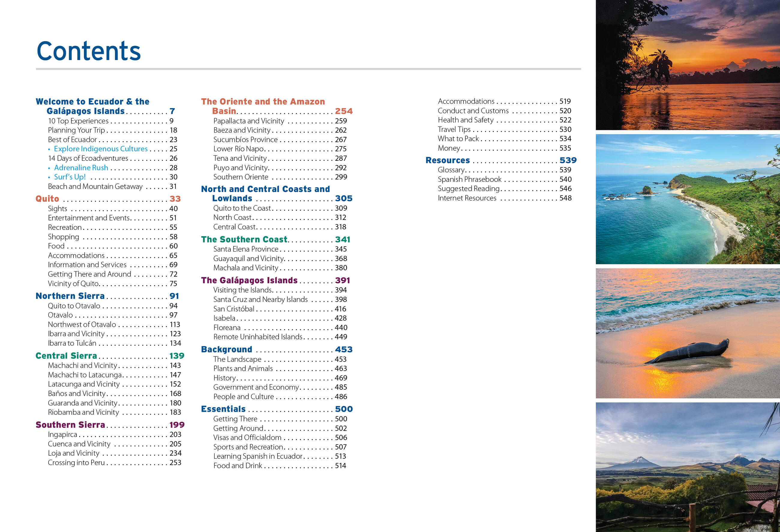Select the Health and Safety entry
This screenshot has width=780, height=532.
point(466,120)
